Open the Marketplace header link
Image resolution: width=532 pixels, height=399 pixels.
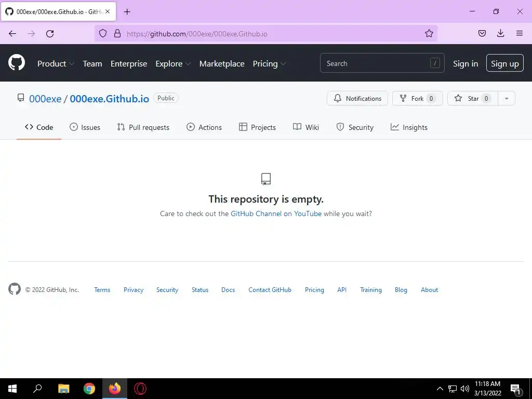point(222,64)
